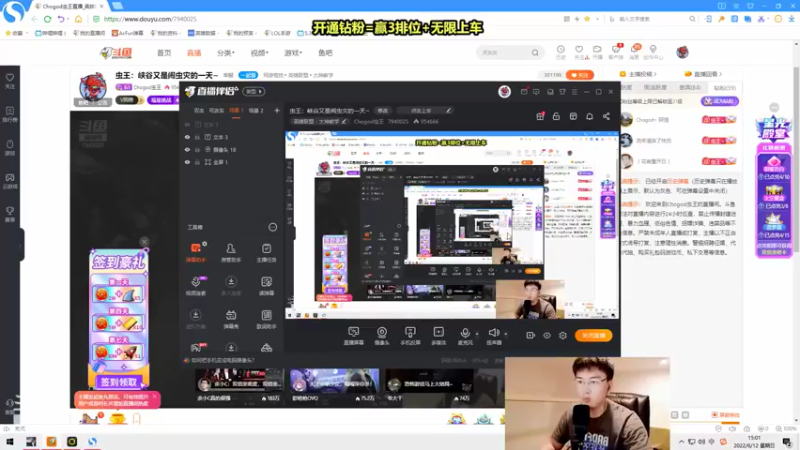This screenshot has height=450, width=800.
Task: Add 直播屏幕 screen capture source
Action: pos(354,336)
